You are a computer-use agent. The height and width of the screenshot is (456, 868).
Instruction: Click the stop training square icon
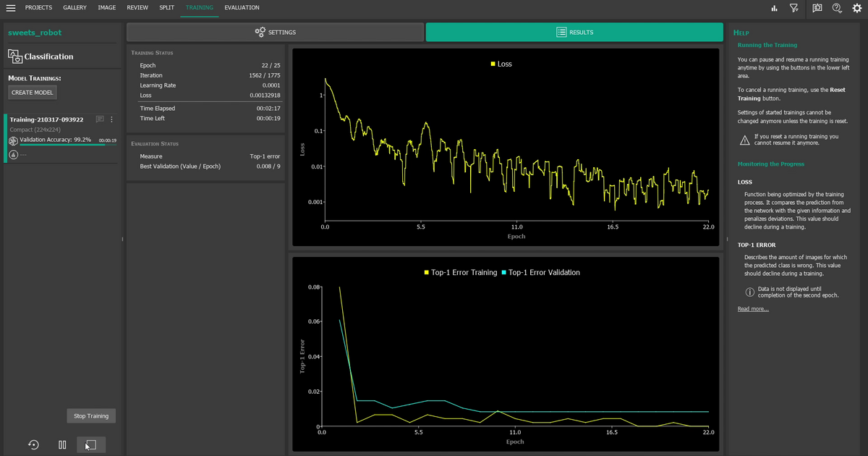(x=91, y=444)
